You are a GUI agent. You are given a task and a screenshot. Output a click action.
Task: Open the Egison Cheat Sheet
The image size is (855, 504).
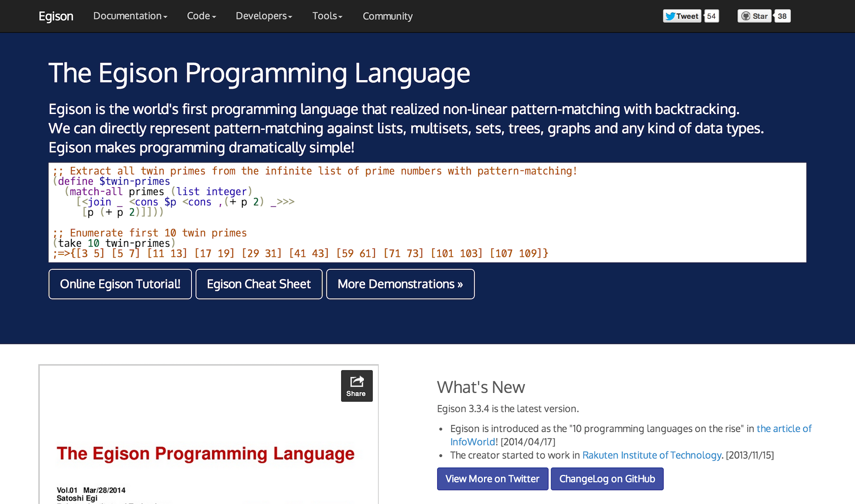pos(259,284)
